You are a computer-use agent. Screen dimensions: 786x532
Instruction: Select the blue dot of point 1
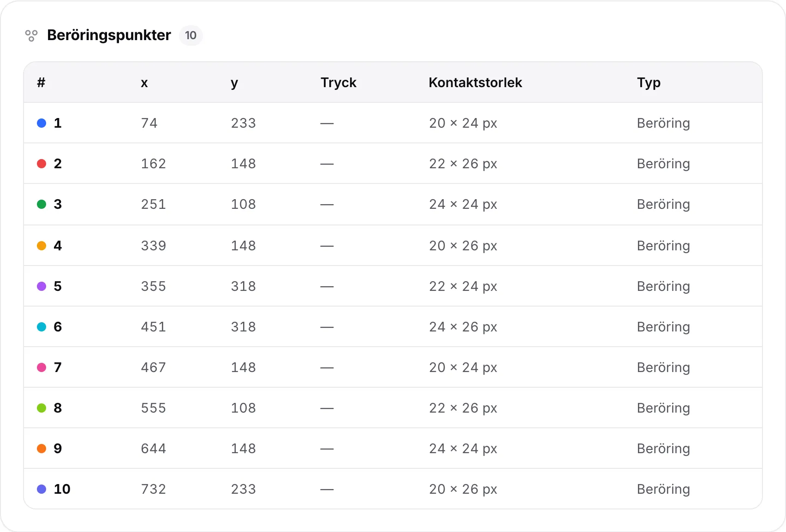tap(42, 123)
